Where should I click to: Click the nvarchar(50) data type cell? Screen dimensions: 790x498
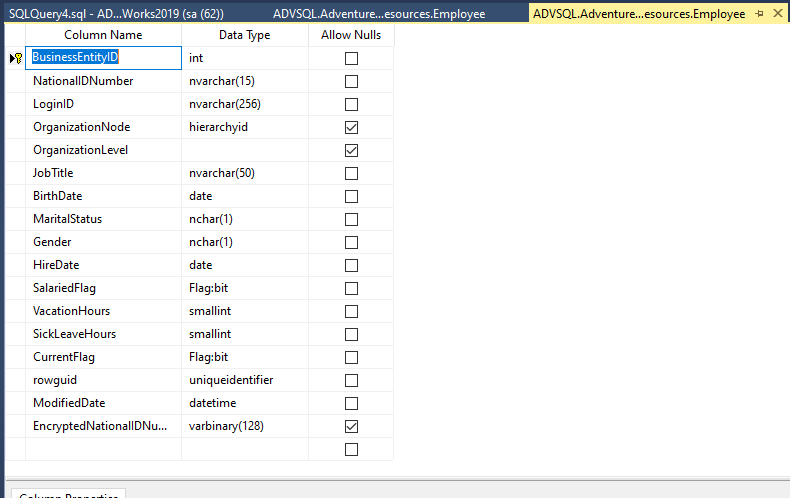pyautogui.click(x=245, y=173)
